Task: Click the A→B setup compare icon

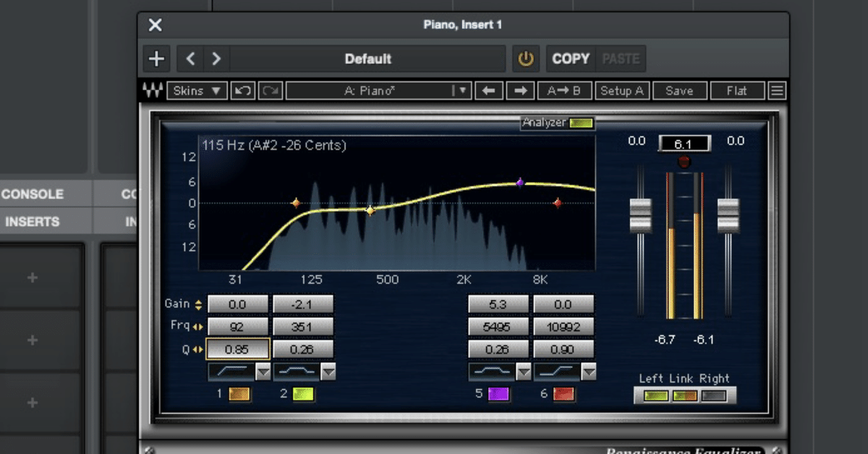Action: (564, 90)
